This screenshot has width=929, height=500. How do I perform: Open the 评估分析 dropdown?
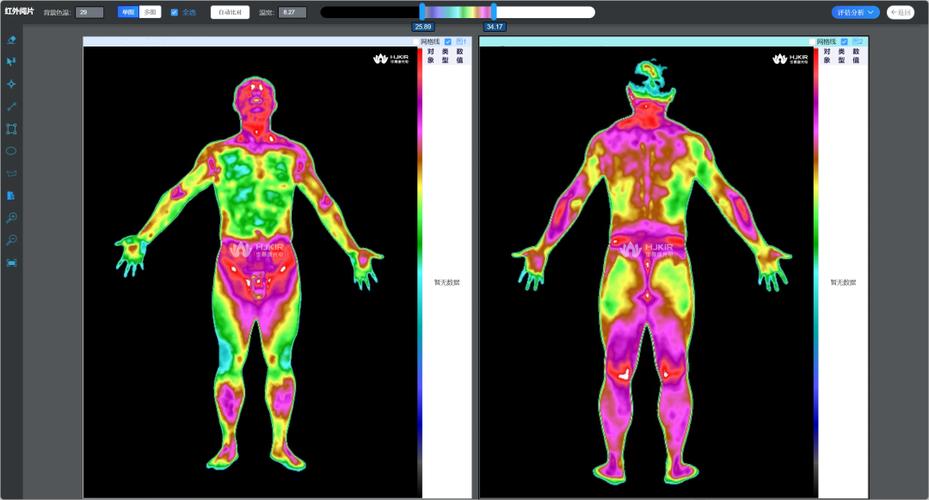pyautogui.click(x=855, y=12)
